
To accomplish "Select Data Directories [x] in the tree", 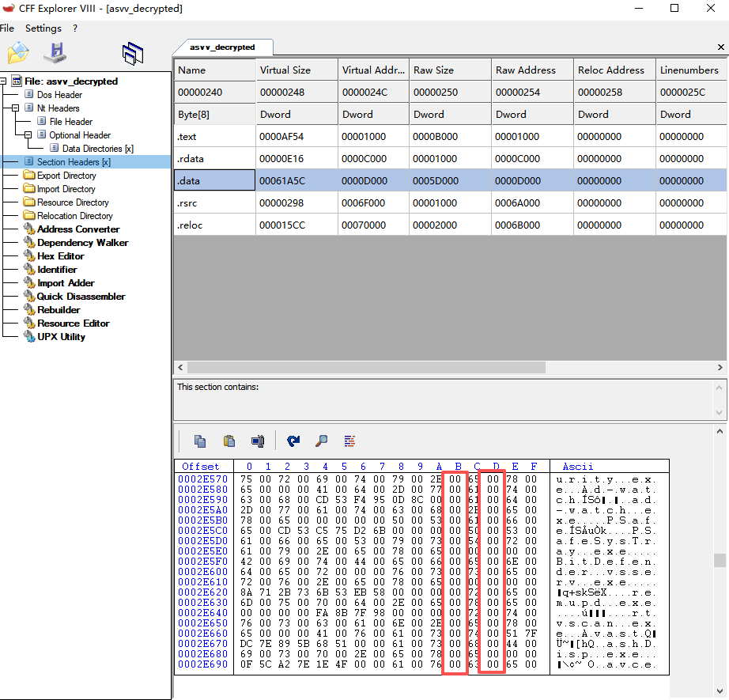I will (x=97, y=149).
